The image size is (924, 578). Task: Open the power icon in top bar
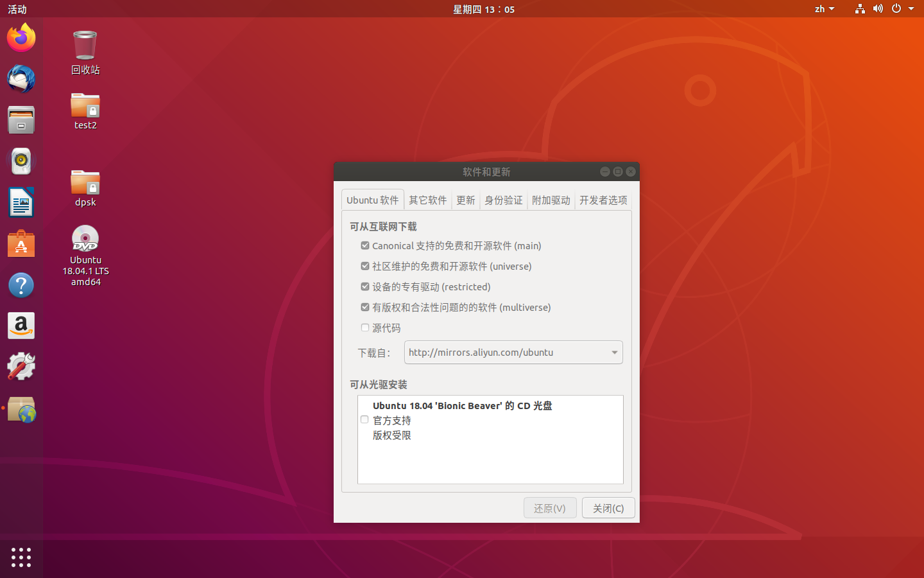pyautogui.click(x=896, y=9)
